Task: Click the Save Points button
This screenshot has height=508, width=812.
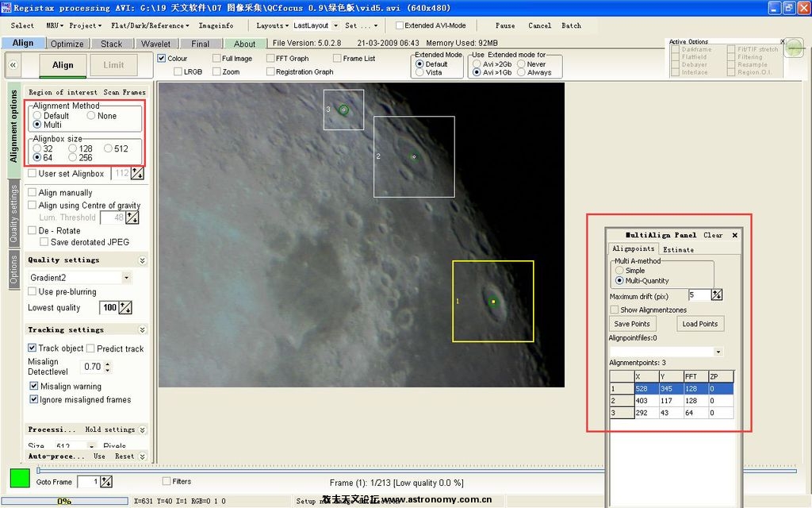Action: 632,324
